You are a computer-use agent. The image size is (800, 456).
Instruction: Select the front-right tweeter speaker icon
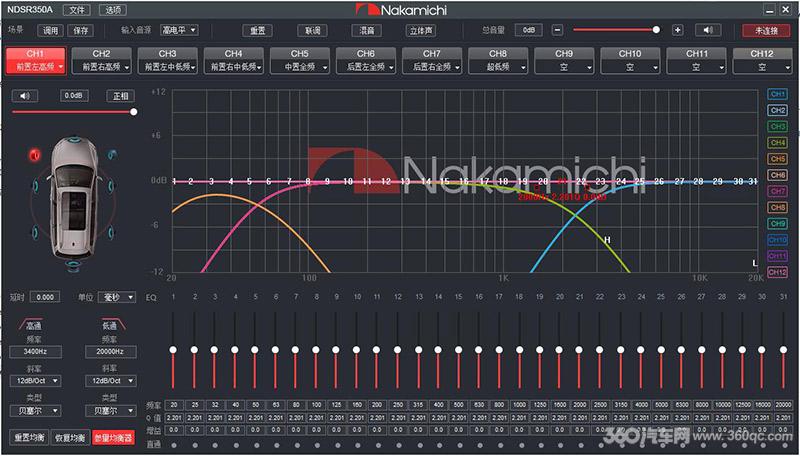click(111, 154)
